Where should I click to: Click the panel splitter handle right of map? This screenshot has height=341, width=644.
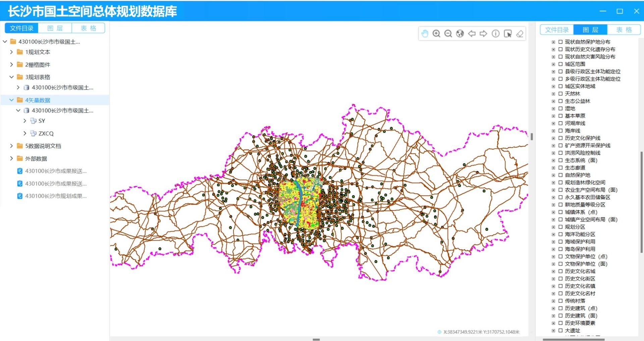pyautogui.click(x=532, y=137)
